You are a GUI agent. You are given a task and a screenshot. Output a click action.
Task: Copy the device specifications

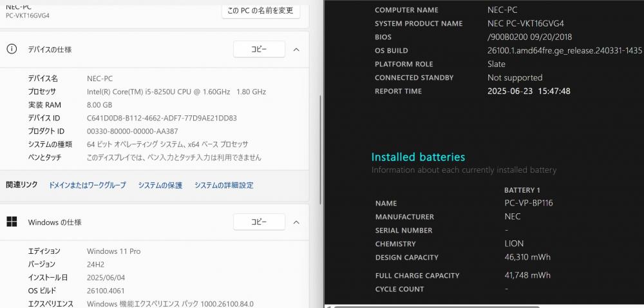(259, 49)
